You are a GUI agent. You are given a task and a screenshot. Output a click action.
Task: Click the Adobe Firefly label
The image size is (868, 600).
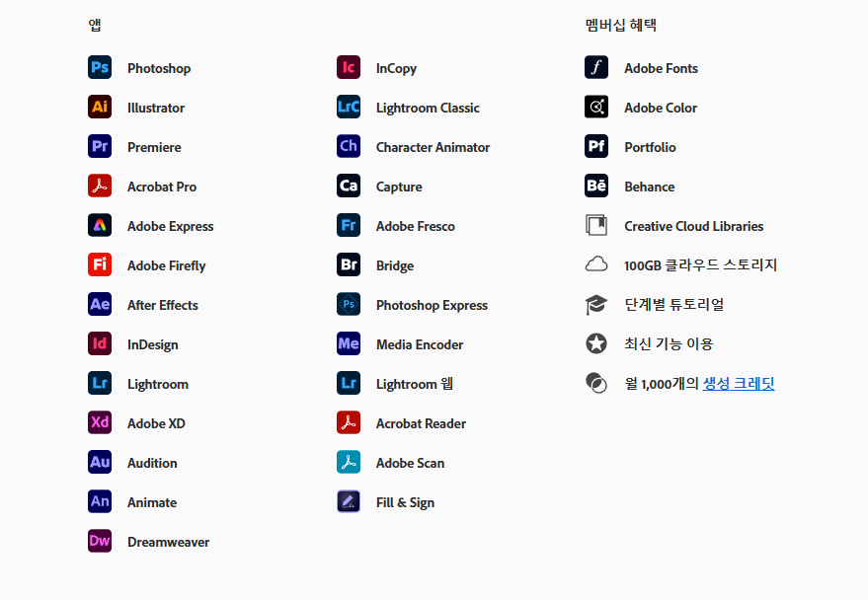(167, 266)
